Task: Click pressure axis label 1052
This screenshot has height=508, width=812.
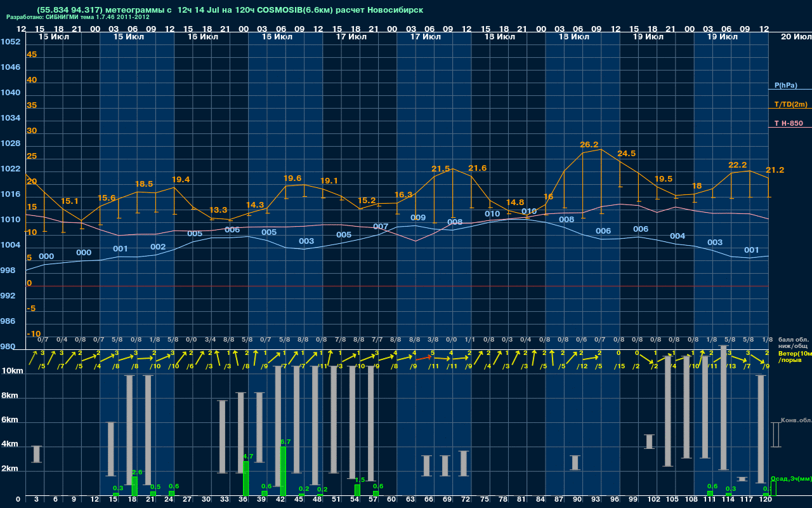Action: pyautogui.click(x=10, y=42)
